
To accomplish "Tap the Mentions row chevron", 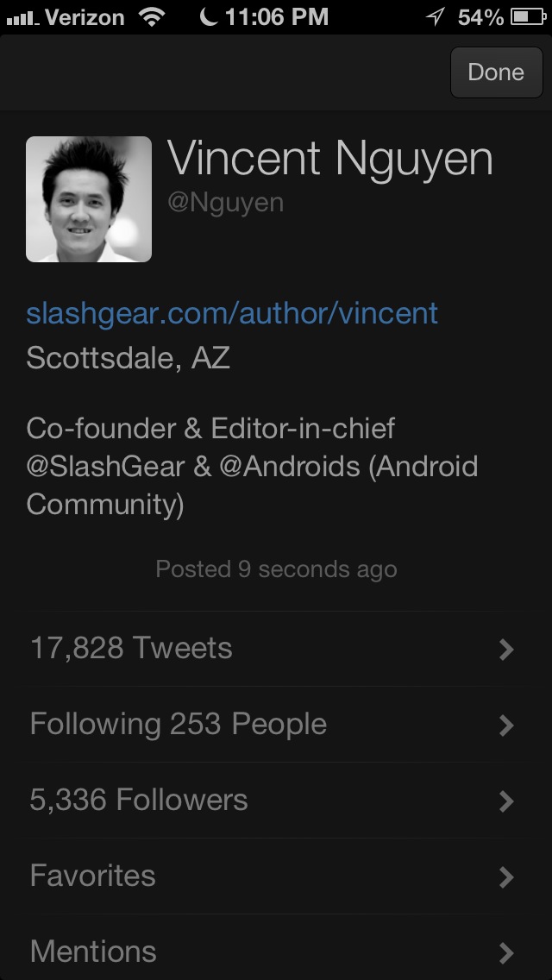I will click(506, 952).
